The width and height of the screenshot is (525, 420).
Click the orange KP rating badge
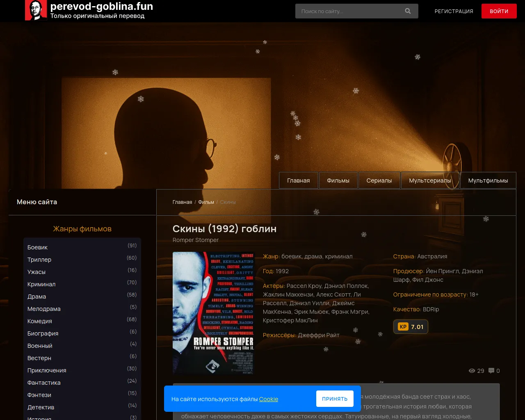click(410, 327)
